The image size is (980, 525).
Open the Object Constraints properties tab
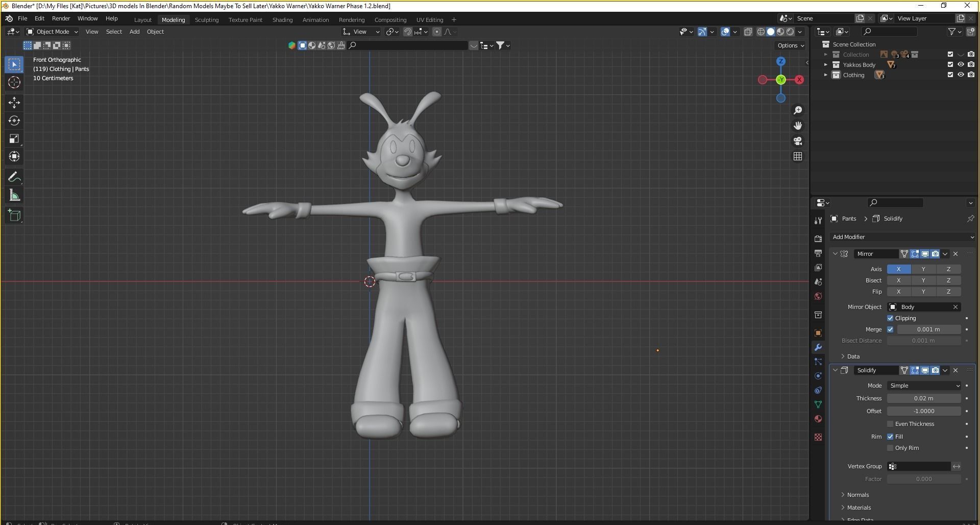coord(818,390)
